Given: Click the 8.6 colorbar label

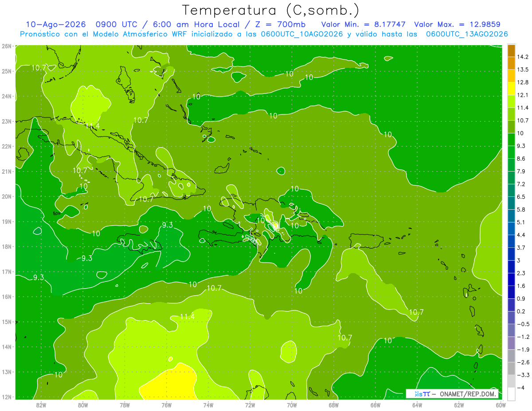Looking at the screenshot, I should click(522, 159).
